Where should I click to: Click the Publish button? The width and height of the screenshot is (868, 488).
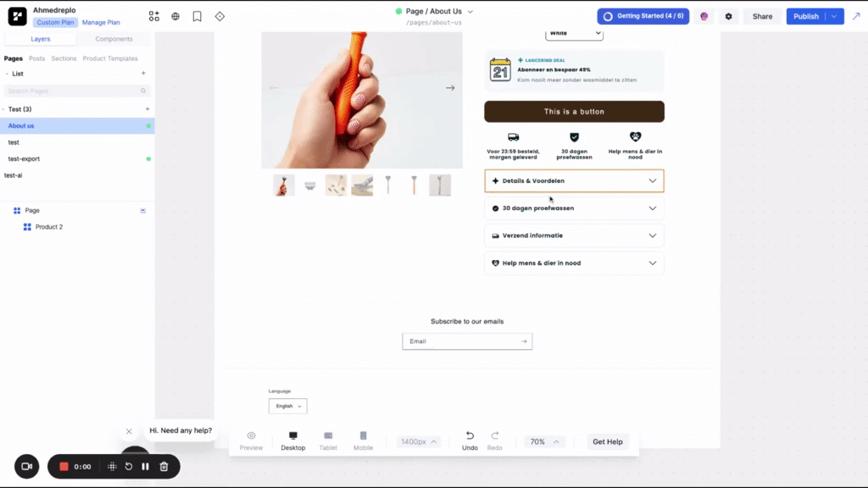[x=806, y=16]
